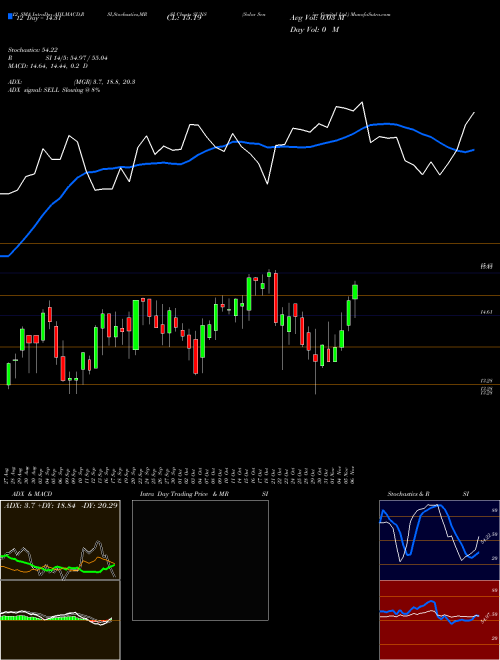The width and height of the screenshot is (500, 660).
Task: Click the last green candlestick on the chart
Action: [x=355, y=292]
